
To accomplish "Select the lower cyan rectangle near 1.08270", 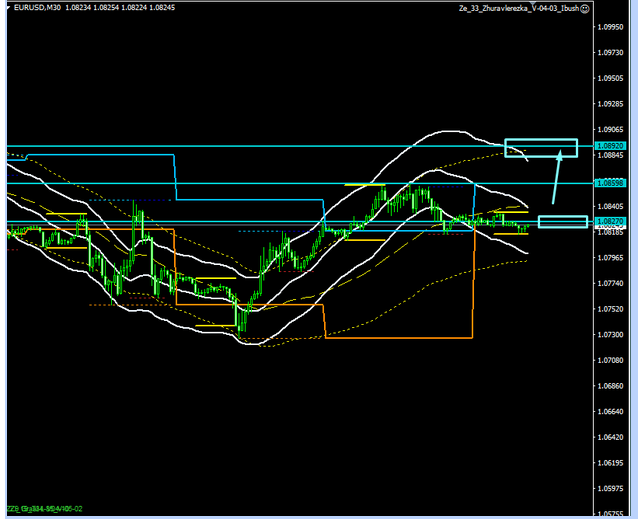I will click(562, 221).
